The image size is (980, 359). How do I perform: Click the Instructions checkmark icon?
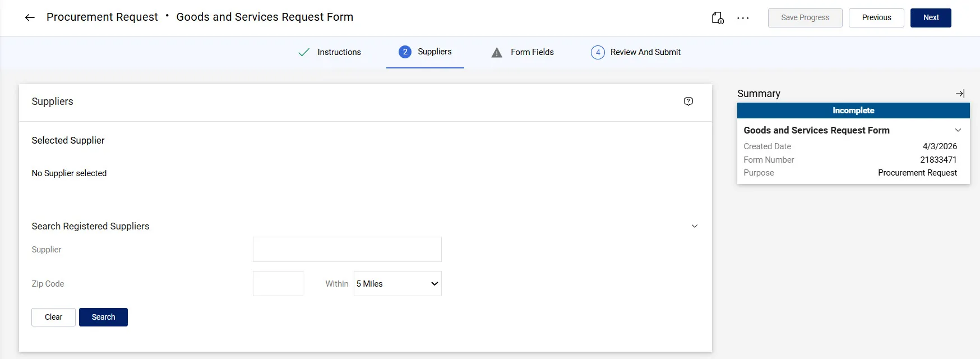pyautogui.click(x=304, y=52)
